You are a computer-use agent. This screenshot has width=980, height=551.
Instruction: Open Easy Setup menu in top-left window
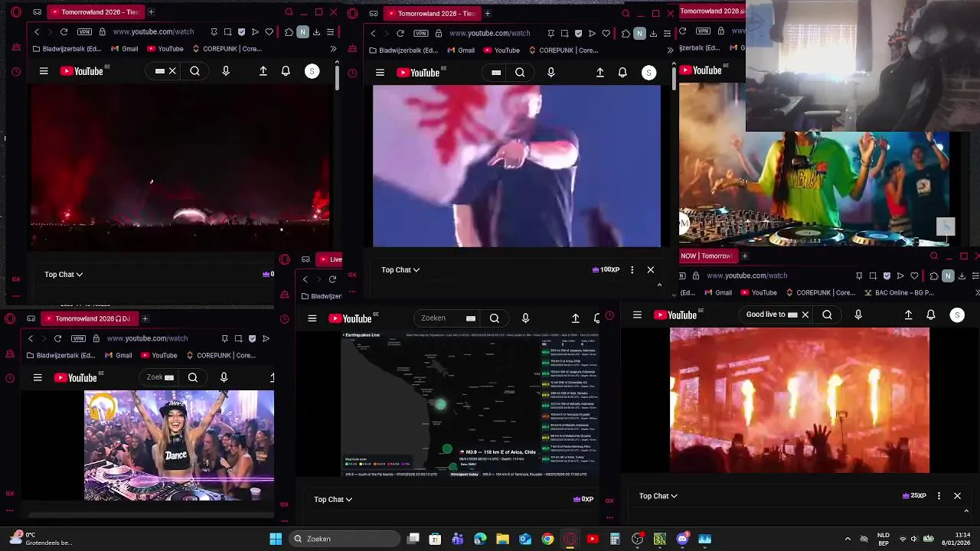coord(330,32)
